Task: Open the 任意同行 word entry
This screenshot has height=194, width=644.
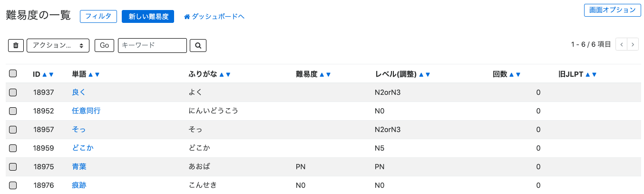Action: [x=86, y=111]
